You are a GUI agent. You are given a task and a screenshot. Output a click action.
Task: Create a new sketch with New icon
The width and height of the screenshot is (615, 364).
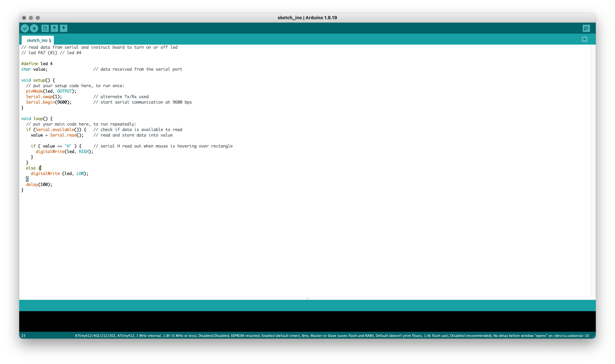[x=45, y=28]
